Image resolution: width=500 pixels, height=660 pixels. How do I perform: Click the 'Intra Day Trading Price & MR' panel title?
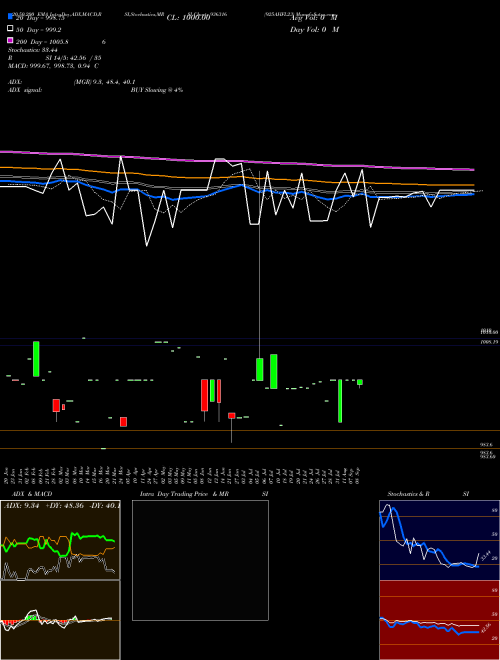(x=184, y=494)
